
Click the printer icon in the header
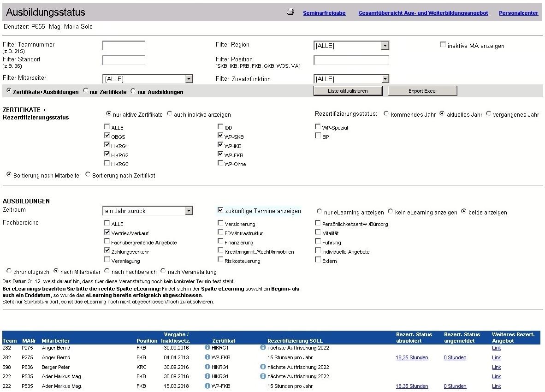[290, 12]
